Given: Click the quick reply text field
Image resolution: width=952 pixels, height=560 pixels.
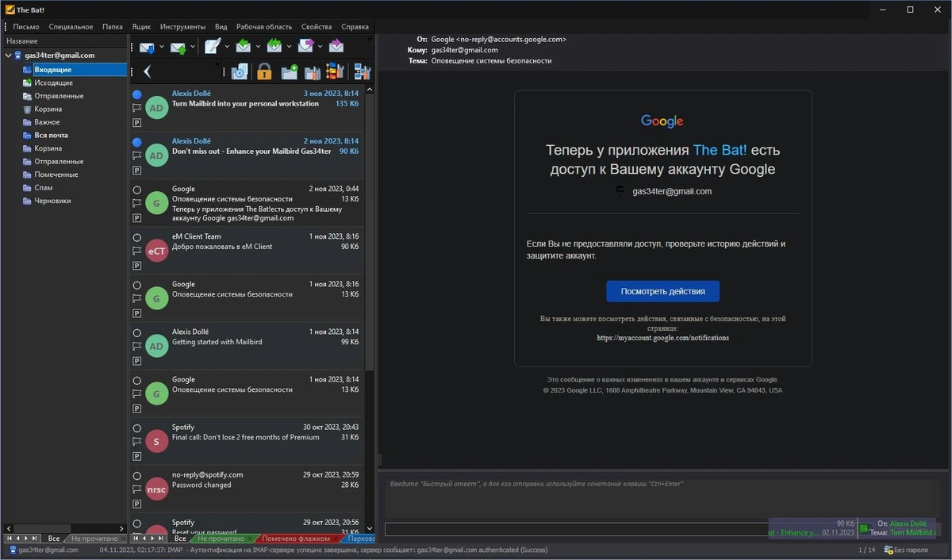Looking at the screenshot, I should (664, 498).
